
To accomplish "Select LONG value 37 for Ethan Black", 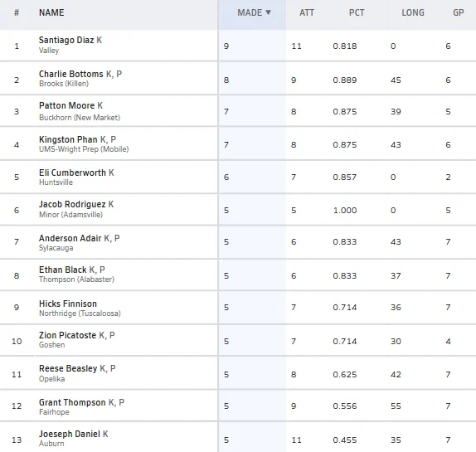I will (x=396, y=276).
